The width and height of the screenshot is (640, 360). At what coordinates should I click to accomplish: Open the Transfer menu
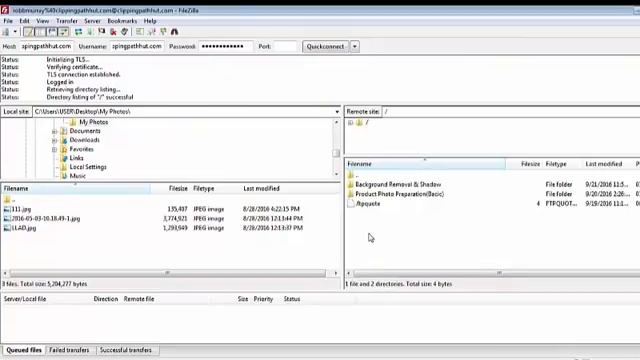67,21
